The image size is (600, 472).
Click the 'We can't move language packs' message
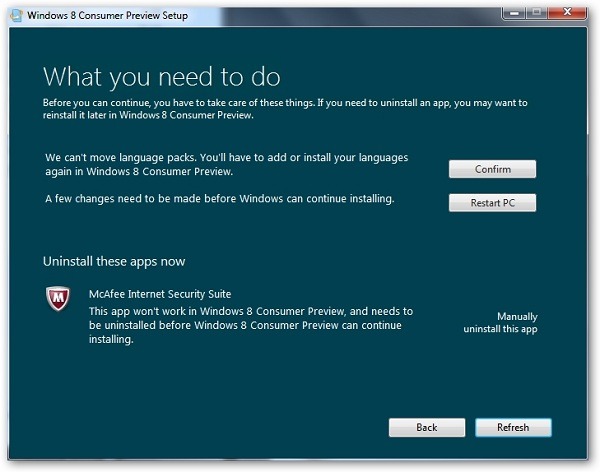tap(227, 164)
